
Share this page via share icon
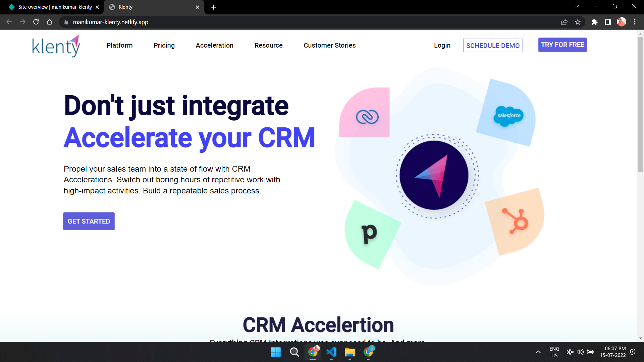(564, 22)
